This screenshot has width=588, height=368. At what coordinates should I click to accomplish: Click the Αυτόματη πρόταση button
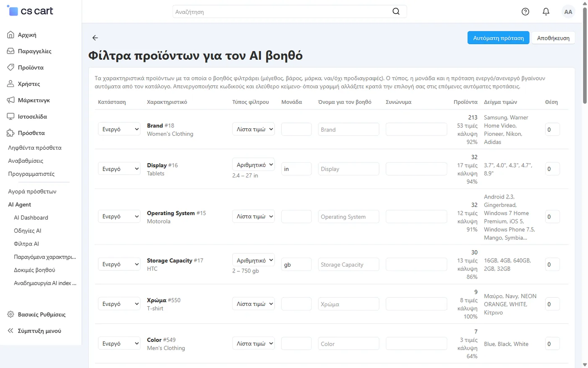pyautogui.click(x=498, y=38)
